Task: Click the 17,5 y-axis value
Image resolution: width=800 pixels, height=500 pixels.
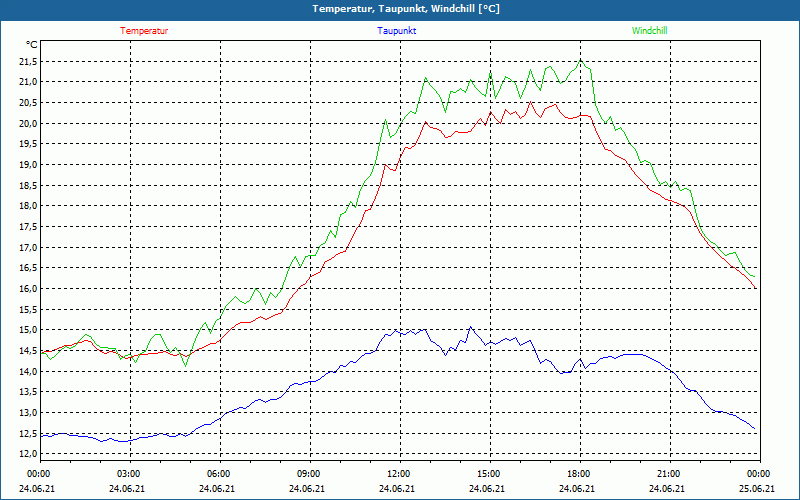Action: coord(29,227)
